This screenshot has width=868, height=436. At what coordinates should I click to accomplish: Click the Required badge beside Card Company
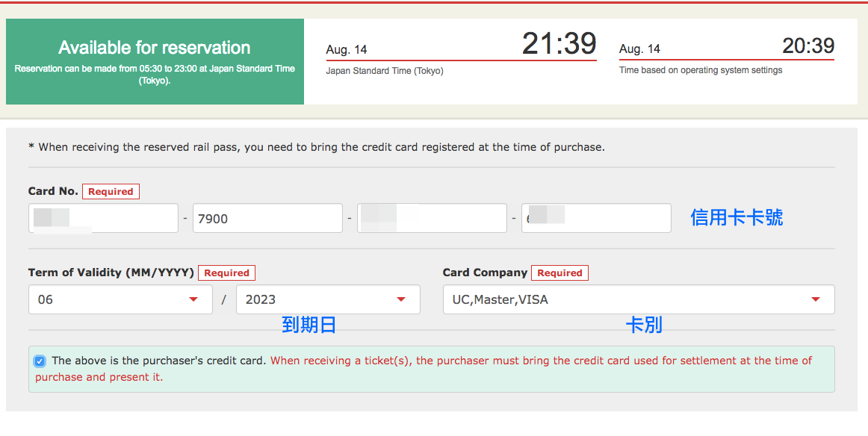(x=559, y=273)
